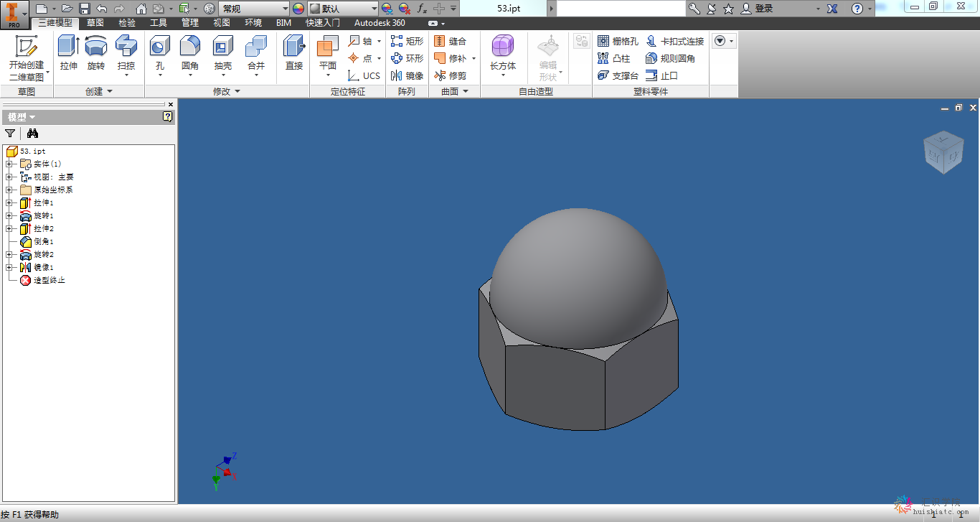
Task: Select the Grill (栅格孔) tool
Action: pos(618,41)
